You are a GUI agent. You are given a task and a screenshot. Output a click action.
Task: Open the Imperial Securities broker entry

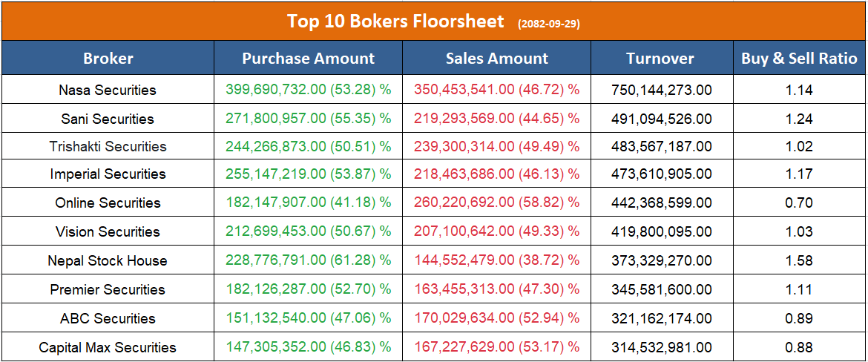tap(108, 174)
